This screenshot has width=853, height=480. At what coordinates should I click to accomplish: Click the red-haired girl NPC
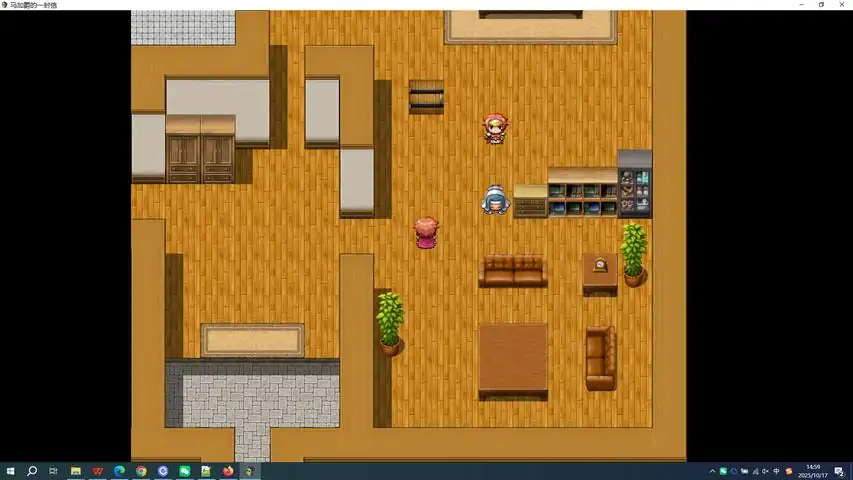coord(494,128)
